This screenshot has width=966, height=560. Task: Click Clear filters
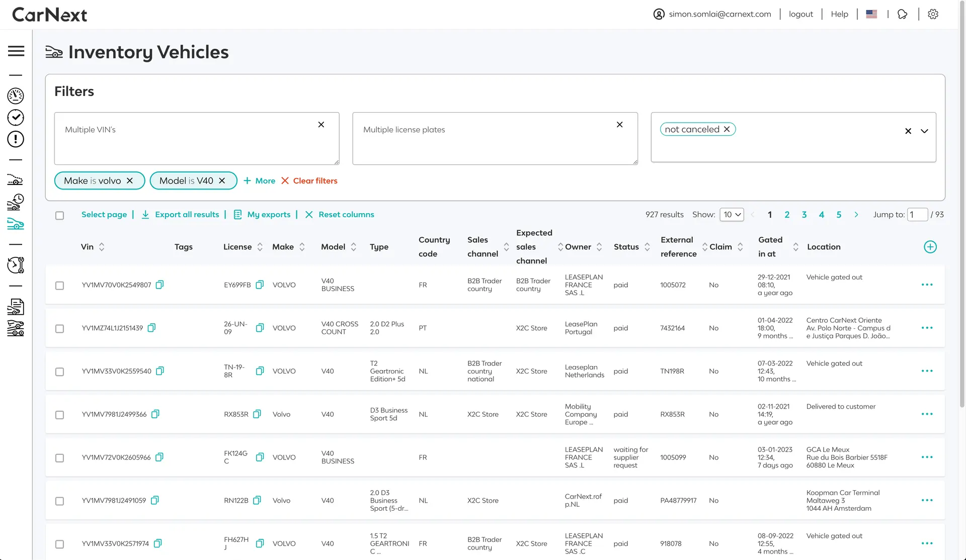309,180
